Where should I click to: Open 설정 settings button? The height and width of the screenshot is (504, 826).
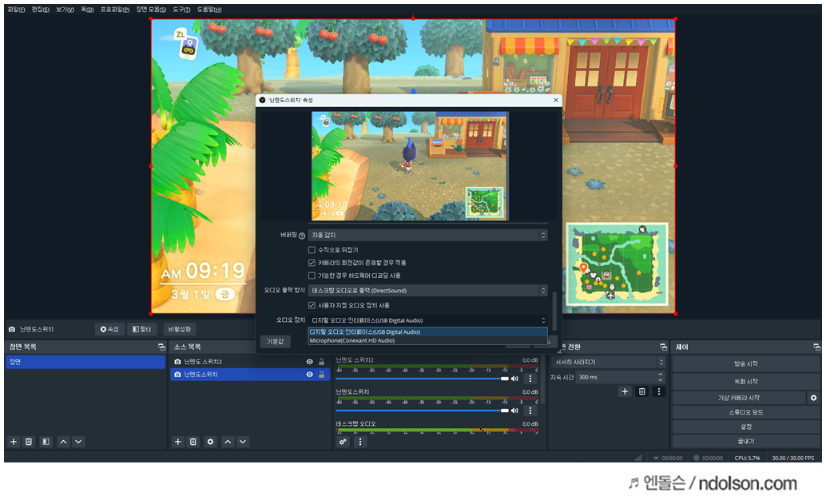pos(746,427)
